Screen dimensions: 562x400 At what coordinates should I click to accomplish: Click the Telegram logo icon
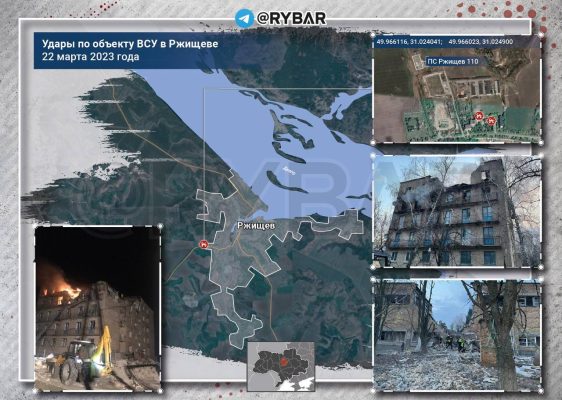click(244, 18)
